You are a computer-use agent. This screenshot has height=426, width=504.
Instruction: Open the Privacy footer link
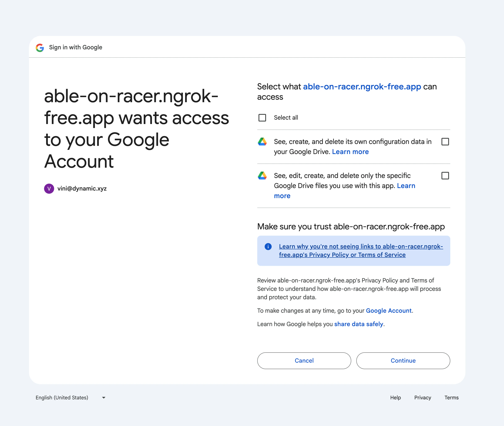tap(423, 397)
